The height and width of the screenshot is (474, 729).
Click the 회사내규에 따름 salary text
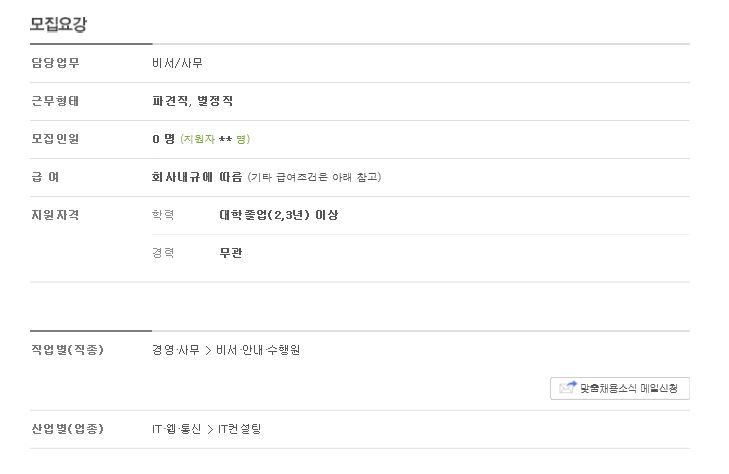coord(197,177)
